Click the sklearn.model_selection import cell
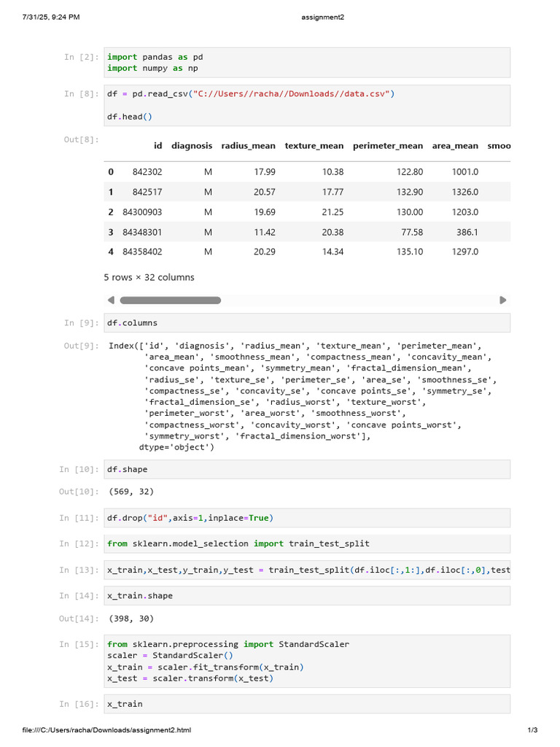Screen dimensions: 560x747 point(307,543)
